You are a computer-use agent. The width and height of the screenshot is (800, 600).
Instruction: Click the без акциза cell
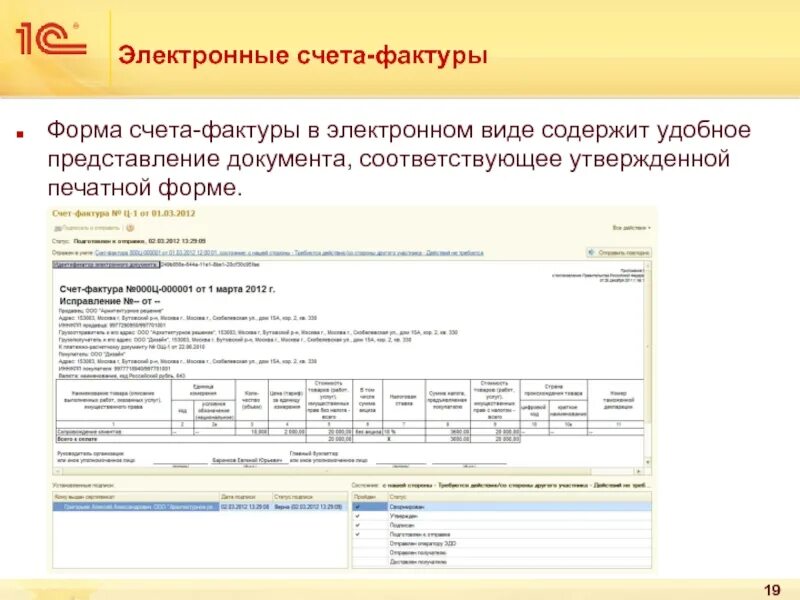click(x=367, y=432)
